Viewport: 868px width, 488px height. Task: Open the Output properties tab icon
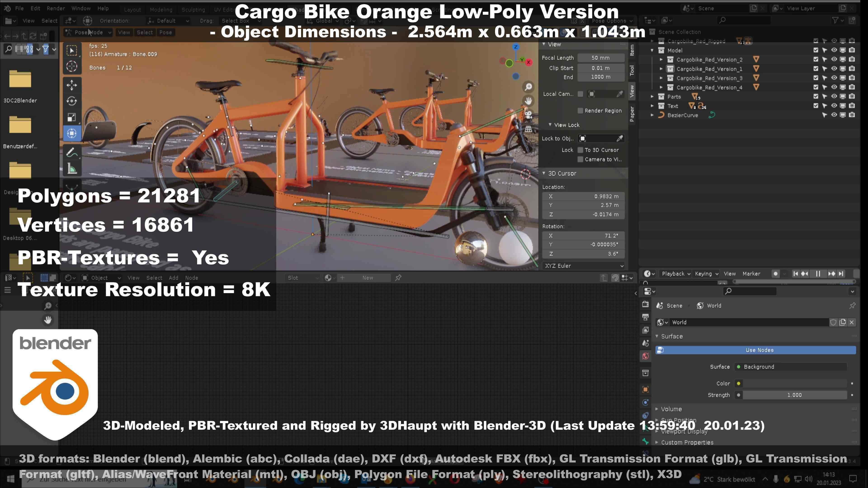click(645, 317)
